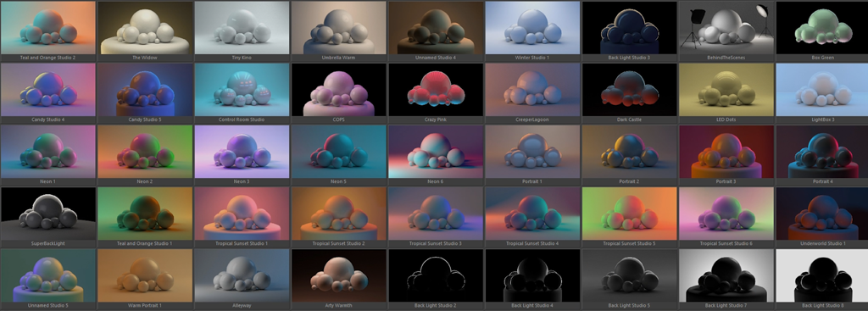Select the Back Light Studio 7 thumbnail
This screenshot has width=868, height=311.
pyautogui.click(x=726, y=275)
